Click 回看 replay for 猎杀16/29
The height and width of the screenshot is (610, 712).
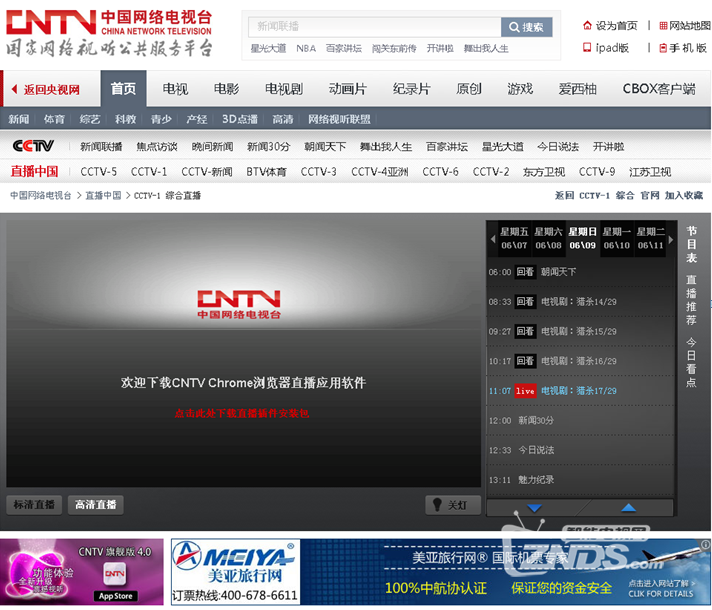click(x=525, y=361)
